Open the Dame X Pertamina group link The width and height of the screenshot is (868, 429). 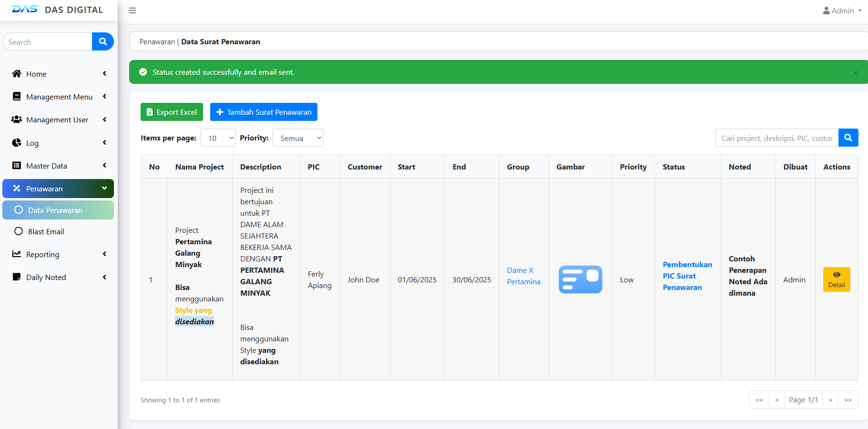point(523,276)
